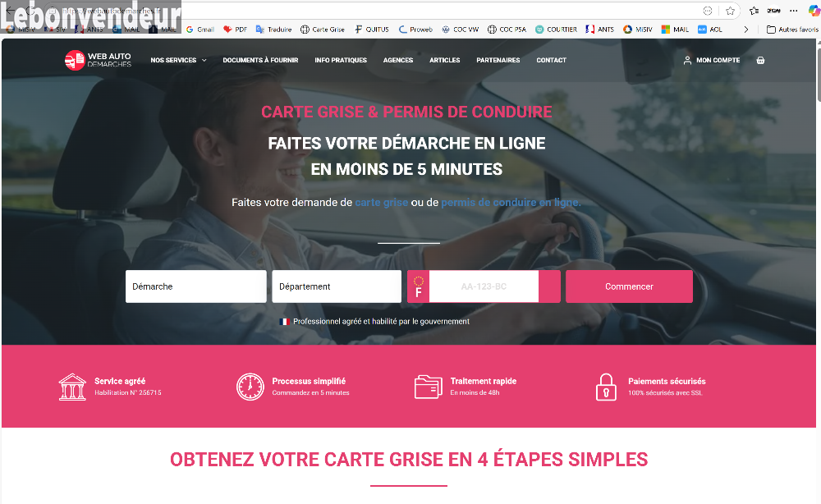Go to Documents à fournir menu
Image resolution: width=821 pixels, height=504 pixels.
tap(260, 60)
